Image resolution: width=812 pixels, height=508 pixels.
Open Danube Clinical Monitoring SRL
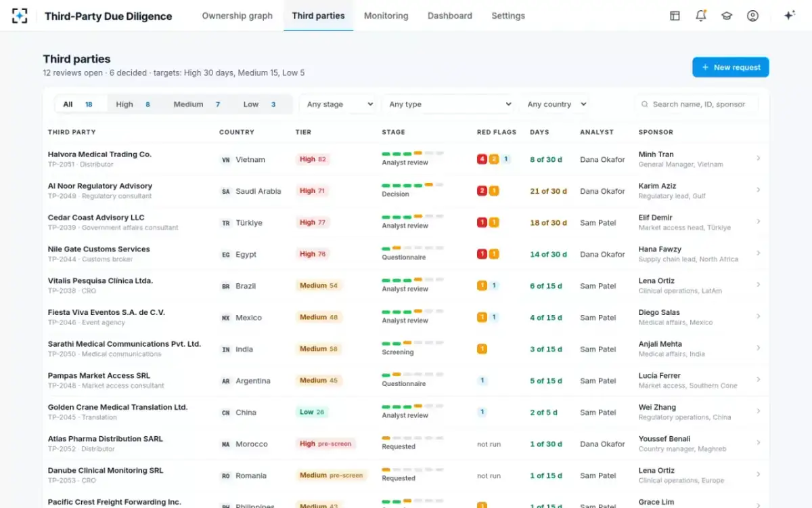[106, 470]
